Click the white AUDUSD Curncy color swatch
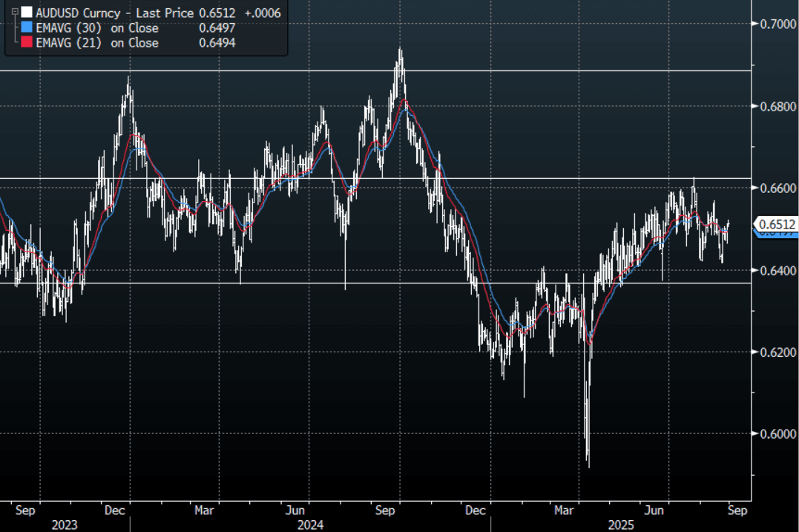This screenshot has height=532, width=799. click(x=27, y=13)
